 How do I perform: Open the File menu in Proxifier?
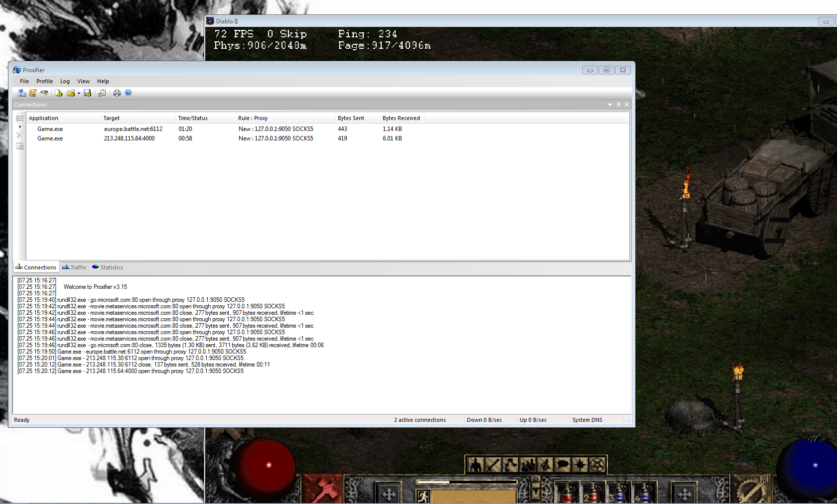click(x=24, y=81)
